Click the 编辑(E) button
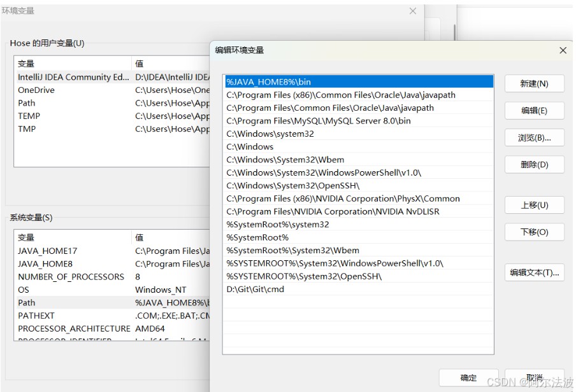The height and width of the screenshot is (392, 576). point(534,111)
